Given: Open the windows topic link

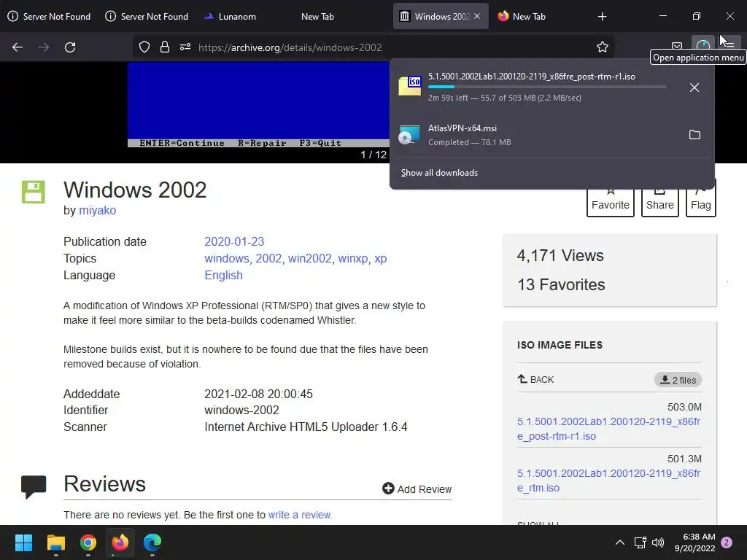Looking at the screenshot, I should 226,259.
